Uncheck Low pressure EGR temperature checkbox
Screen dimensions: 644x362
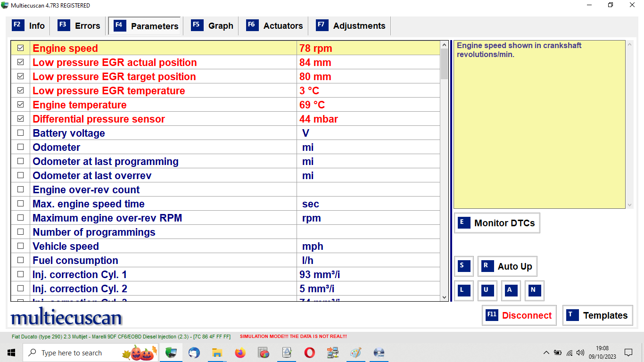tap(20, 90)
